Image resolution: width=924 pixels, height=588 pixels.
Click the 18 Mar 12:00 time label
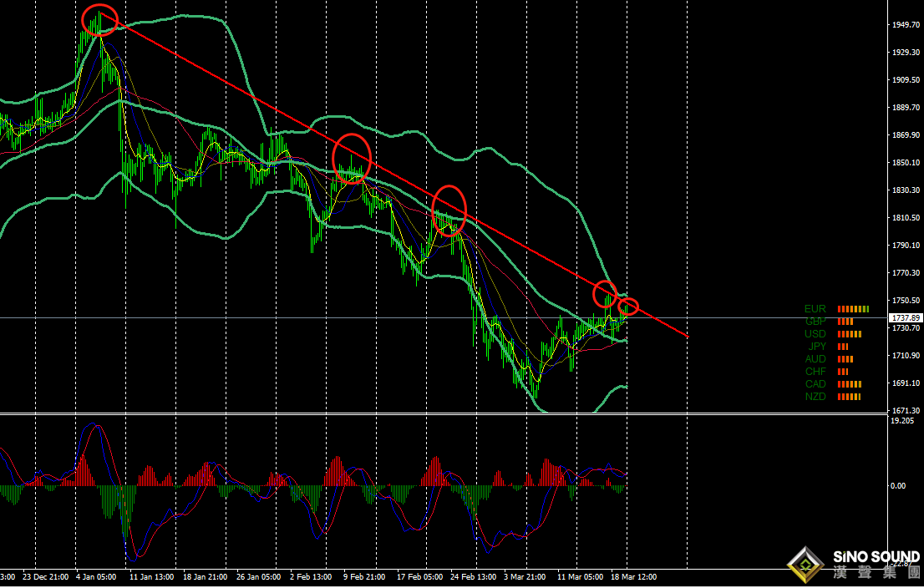(x=633, y=577)
